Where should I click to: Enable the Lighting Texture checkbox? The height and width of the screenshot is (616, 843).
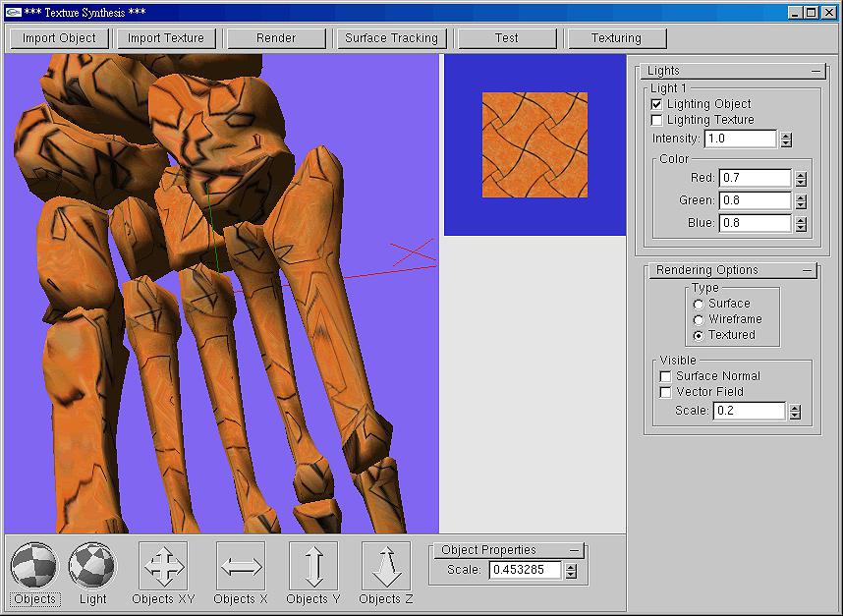tap(656, 120)
